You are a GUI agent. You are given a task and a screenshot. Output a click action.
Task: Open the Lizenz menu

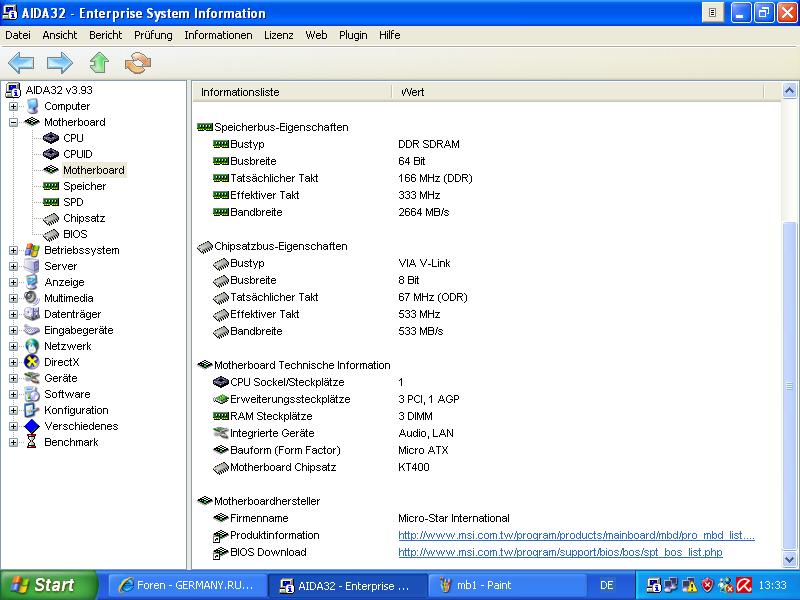[279, 35]
